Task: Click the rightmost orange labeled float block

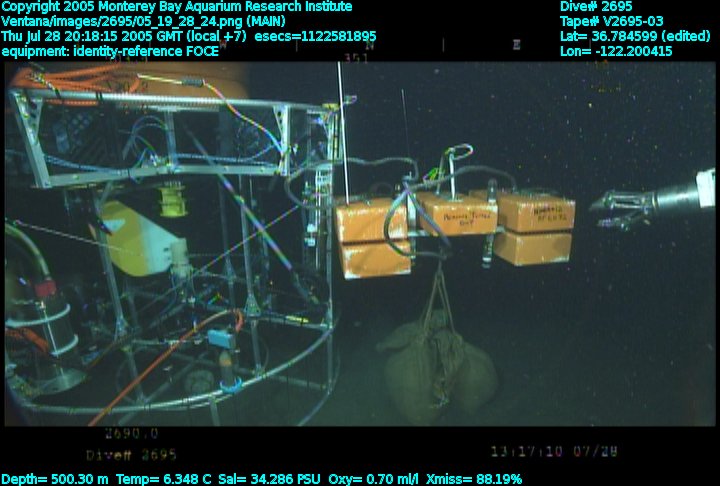Action: pos(535,228)
